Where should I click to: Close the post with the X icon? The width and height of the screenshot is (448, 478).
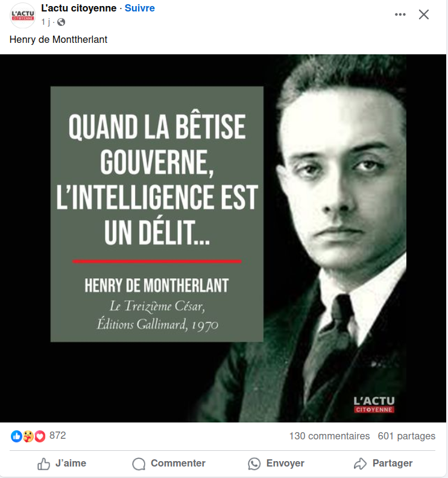[x=424, y=14]
